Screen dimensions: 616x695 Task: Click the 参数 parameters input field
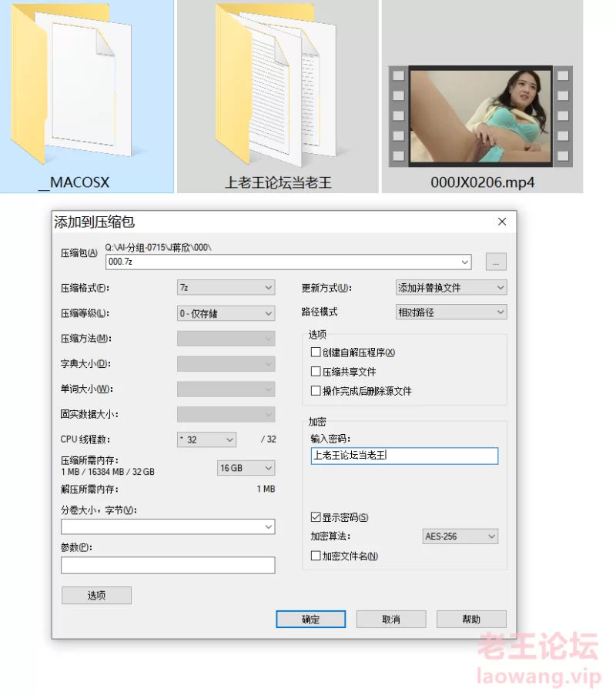coord(168,565)
